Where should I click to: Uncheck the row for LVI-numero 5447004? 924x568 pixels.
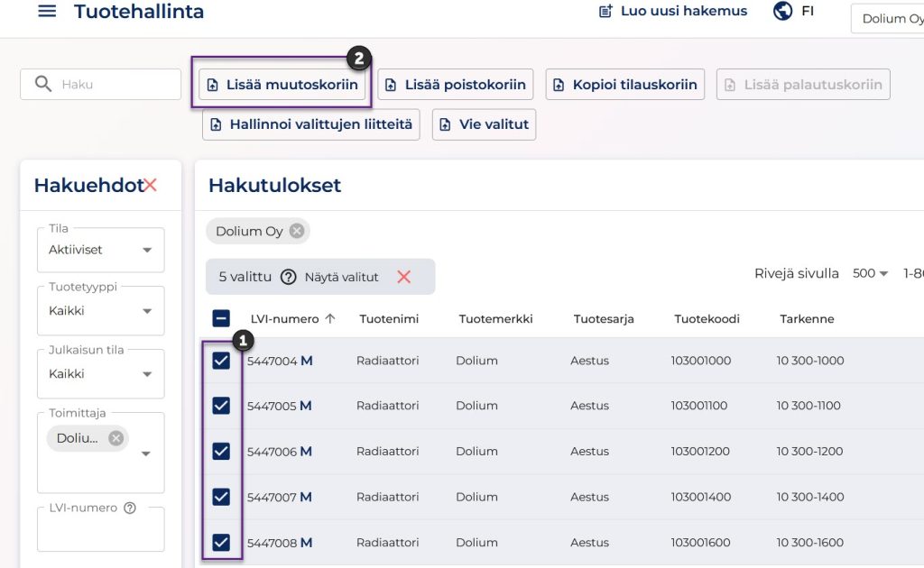click(x=221, y=361)
